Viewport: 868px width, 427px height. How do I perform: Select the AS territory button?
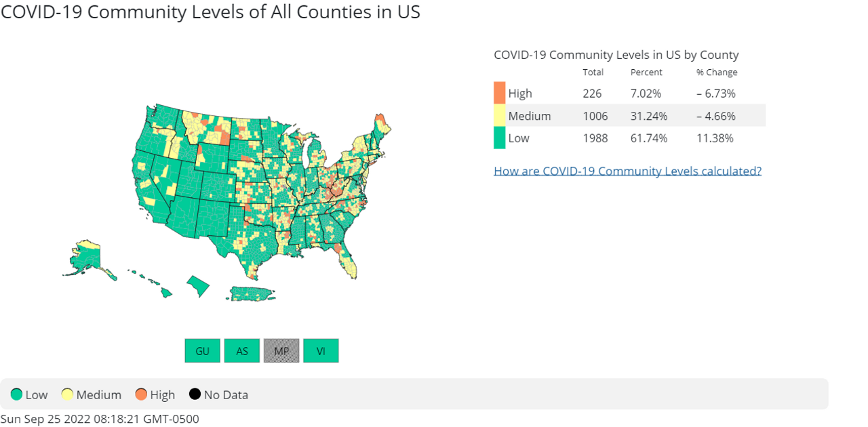[x=242, y=351]
